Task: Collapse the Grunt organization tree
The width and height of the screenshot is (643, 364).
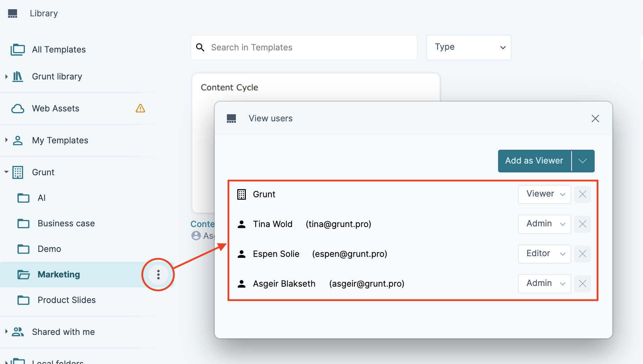Action: 6,172
